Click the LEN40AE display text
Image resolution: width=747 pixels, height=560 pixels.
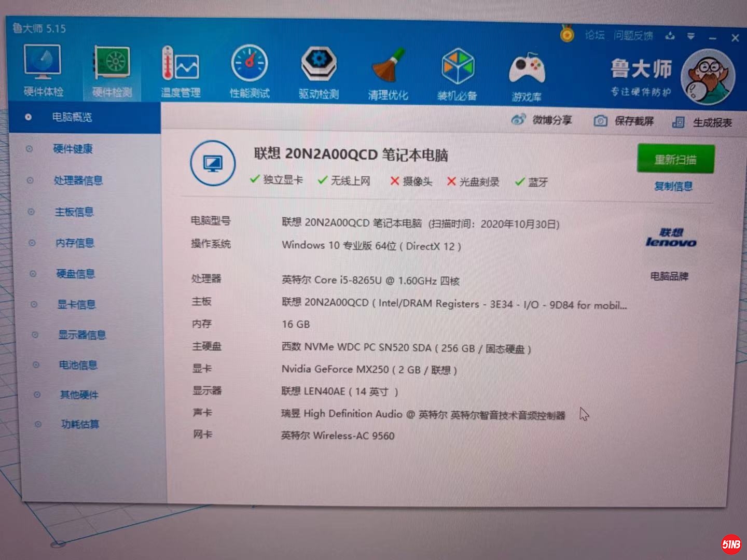click(x=340, y=391)
